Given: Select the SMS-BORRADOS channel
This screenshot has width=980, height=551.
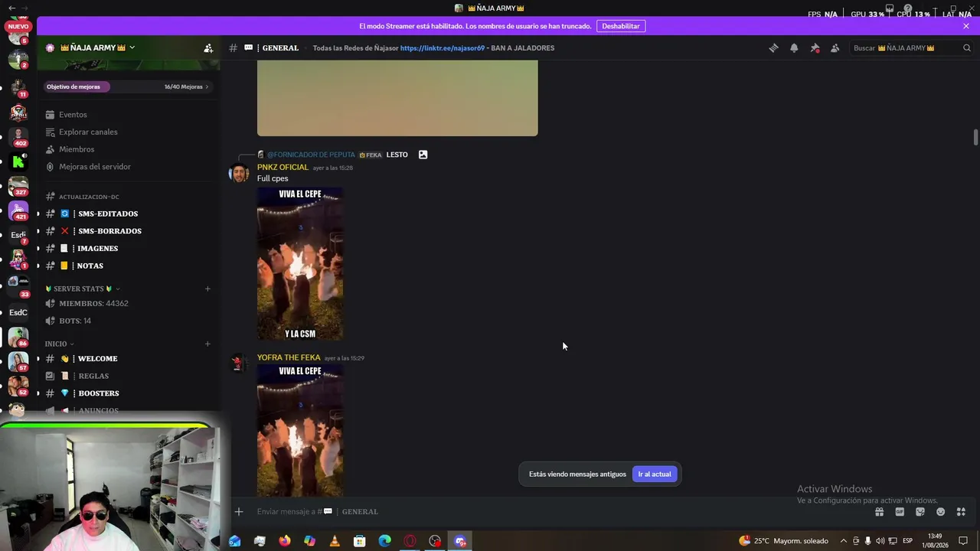Looking at the screenshot, I should 128,231.
